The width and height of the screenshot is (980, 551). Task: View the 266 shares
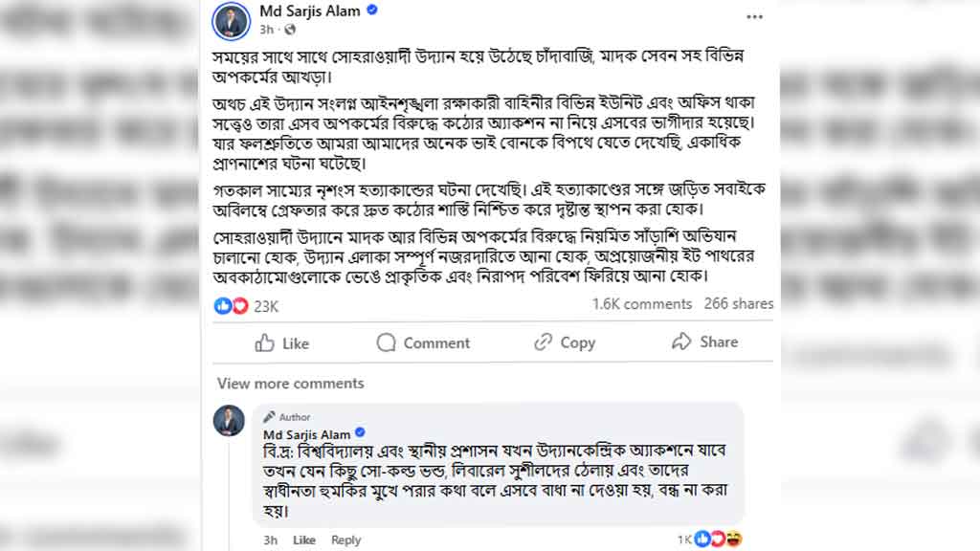click(739, 304)
